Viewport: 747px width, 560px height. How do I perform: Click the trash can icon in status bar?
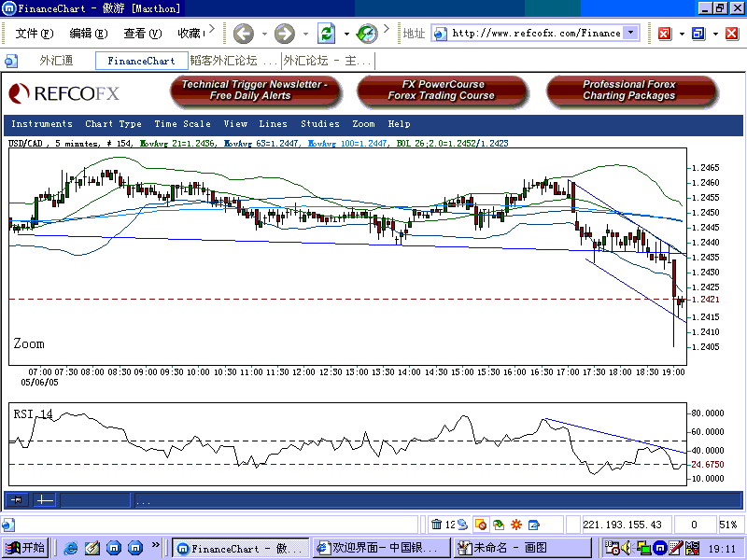click(436, 524)
